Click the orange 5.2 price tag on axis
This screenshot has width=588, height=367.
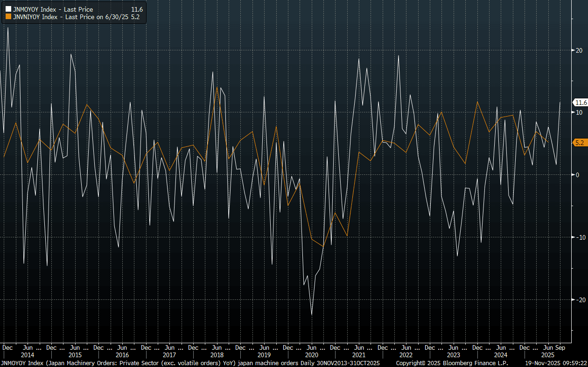tap(579, 143)
